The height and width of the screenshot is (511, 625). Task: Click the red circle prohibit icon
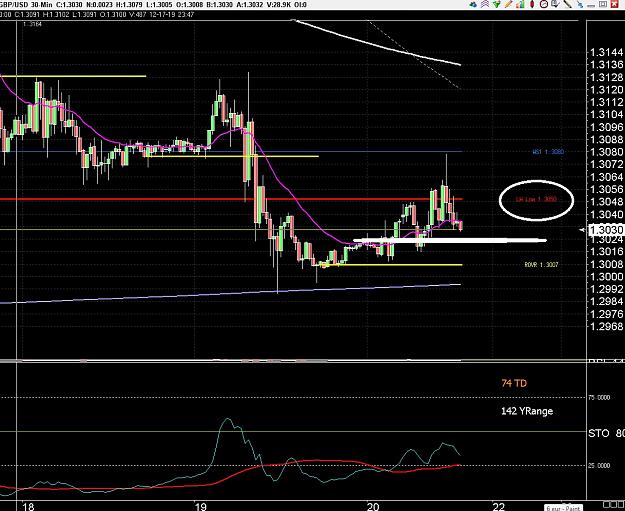point(544,4)
